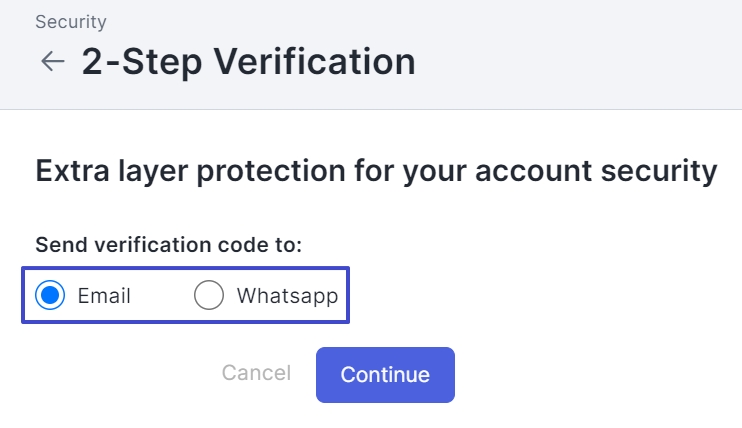Click the space between the Email and Whatsapp options
The width and height of the screenshot is (742, 428).
(162, 295)
